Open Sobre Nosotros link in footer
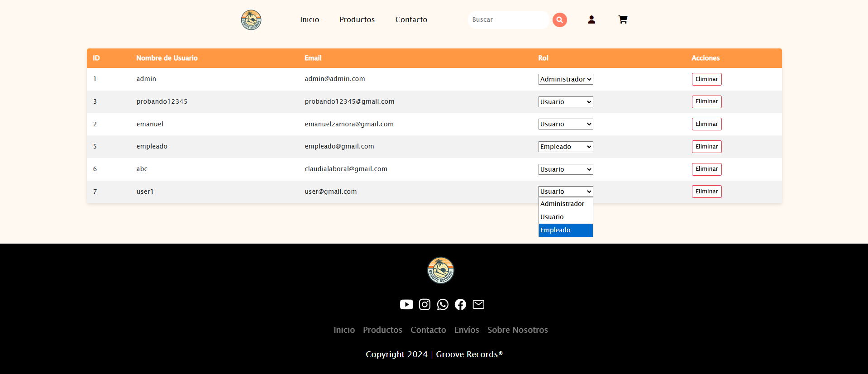 pos(518,330)
